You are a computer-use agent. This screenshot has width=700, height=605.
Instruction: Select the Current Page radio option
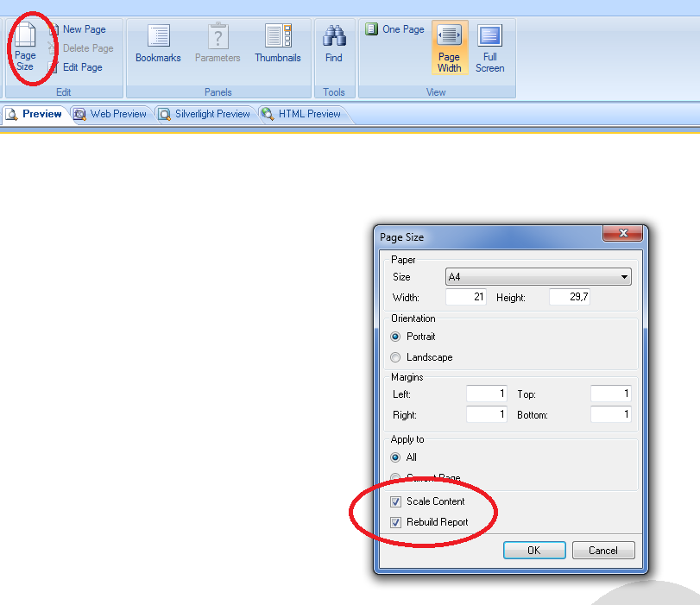coord(425,478)
